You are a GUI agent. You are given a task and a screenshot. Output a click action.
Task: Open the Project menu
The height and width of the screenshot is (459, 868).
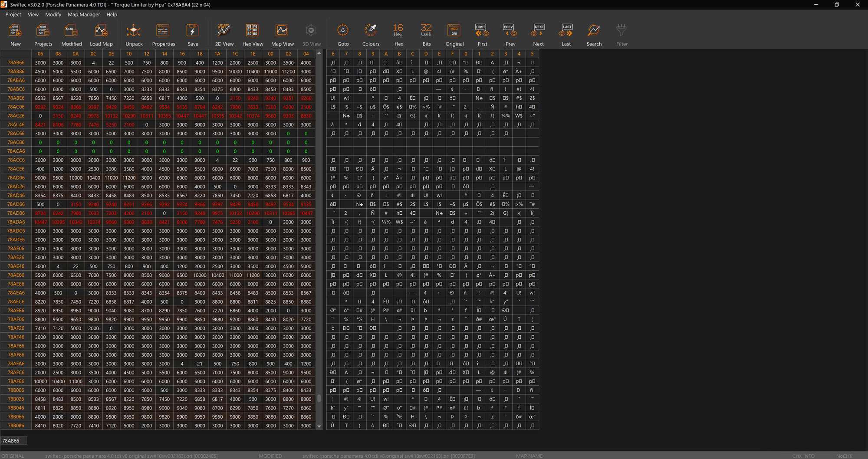(13, 14)
